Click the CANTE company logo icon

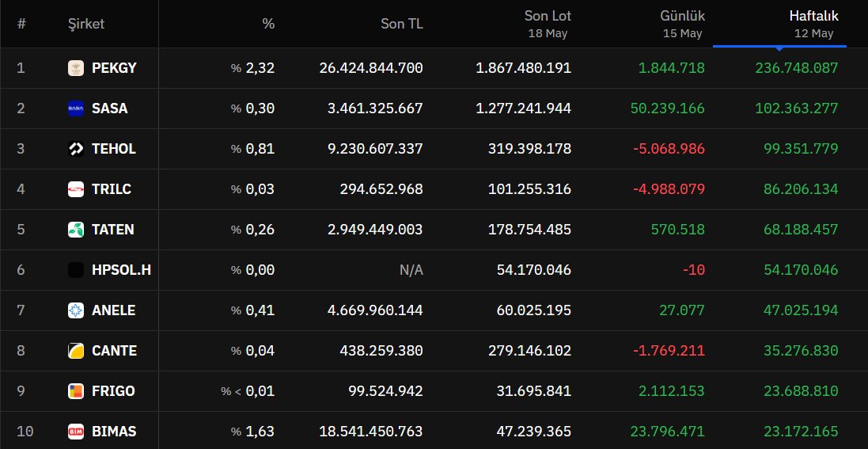[x=76, y=351]
